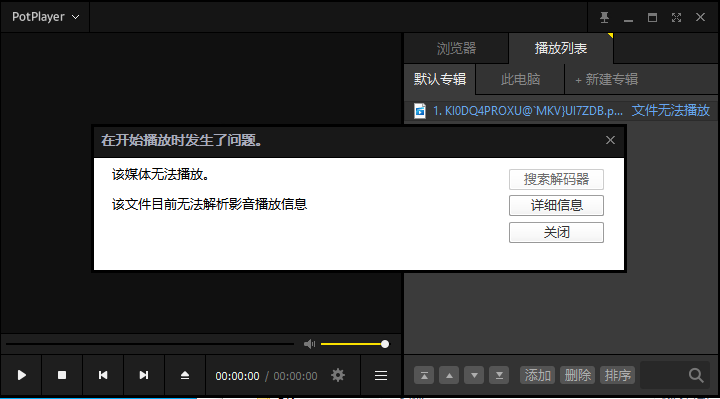Click the error dialog title bar text
This screenshot has width=720, height=399.
[x=182, y=140]
